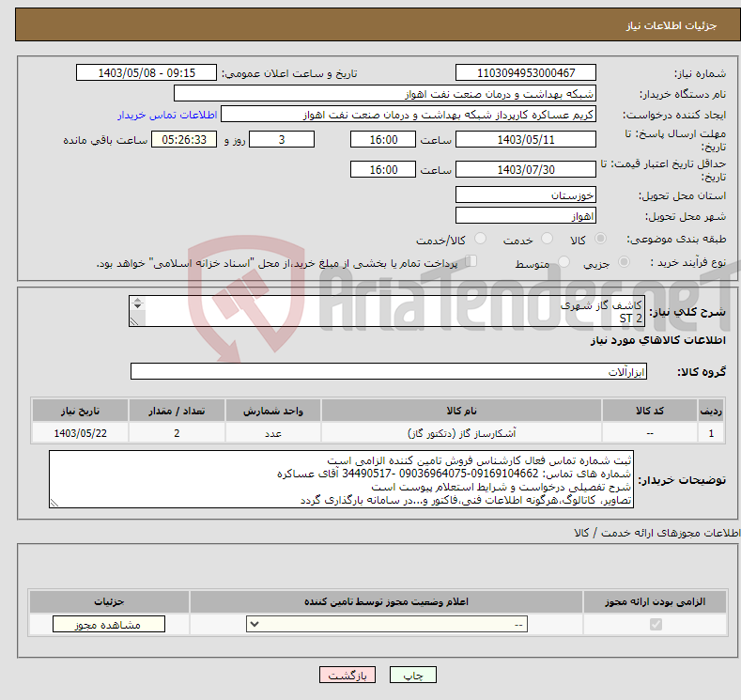Viewport: 741px width, 700px height.
Task: Open buyer contact information link
Action: 167,115
